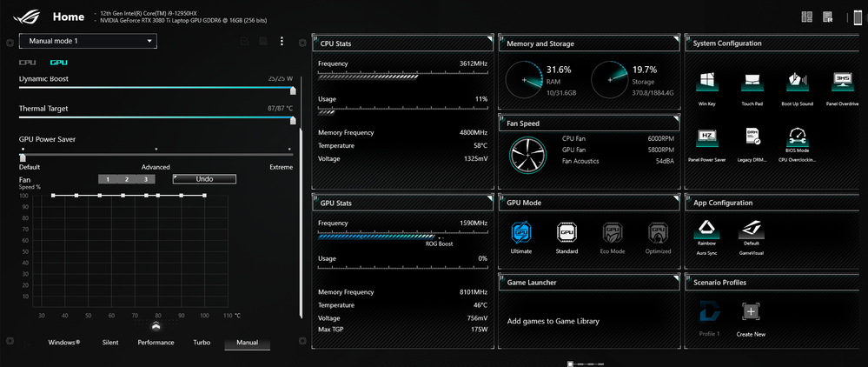868x367 pixels.
Task: Switch to the GPU tab
Action: point(59,63)
